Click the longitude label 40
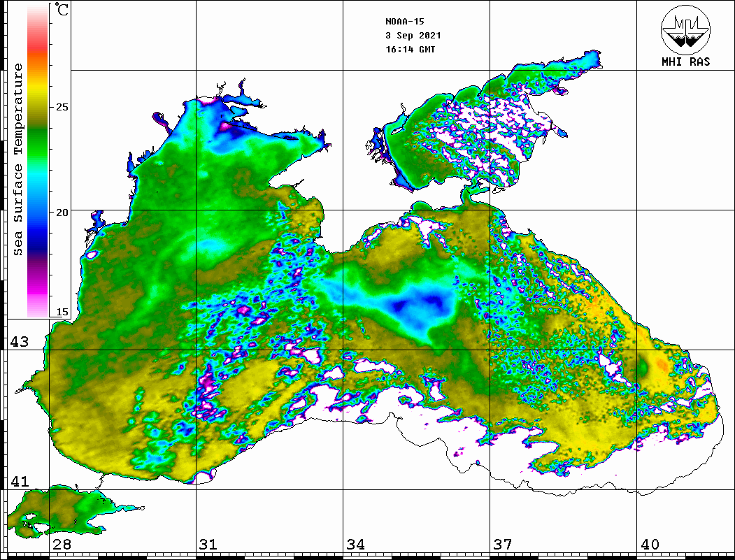Image resolution: width=735 pixels, height=560 pixels. pos(650,544)
